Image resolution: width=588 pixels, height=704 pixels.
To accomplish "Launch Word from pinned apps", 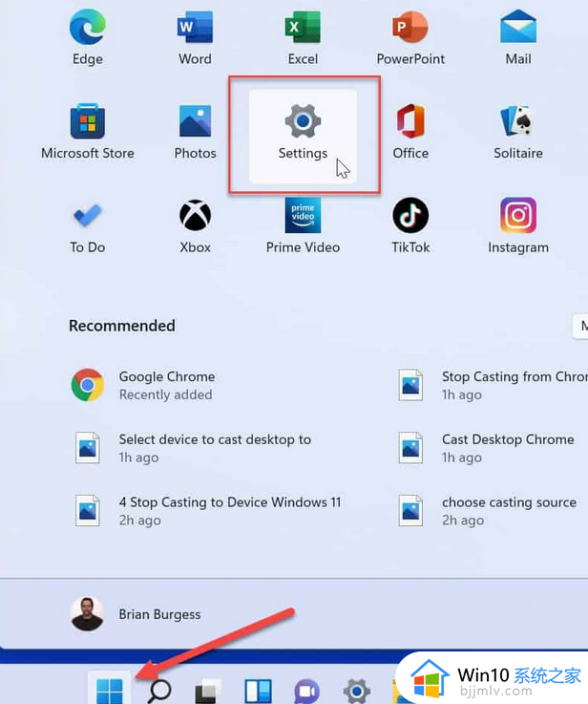I will click(x=195, y=38).
